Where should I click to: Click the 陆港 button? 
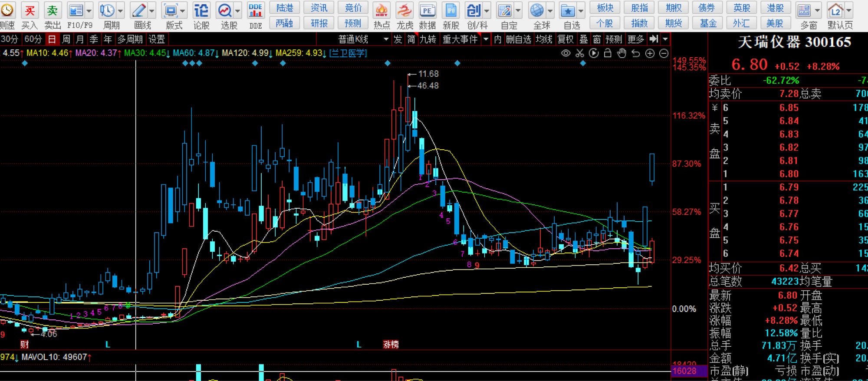pyautogui.click(x=285, y=8)
